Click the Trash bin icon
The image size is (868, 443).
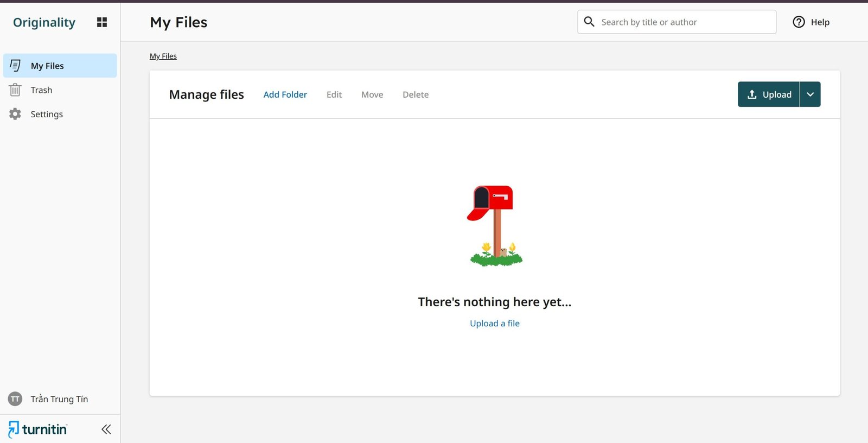tap(15, 90)
